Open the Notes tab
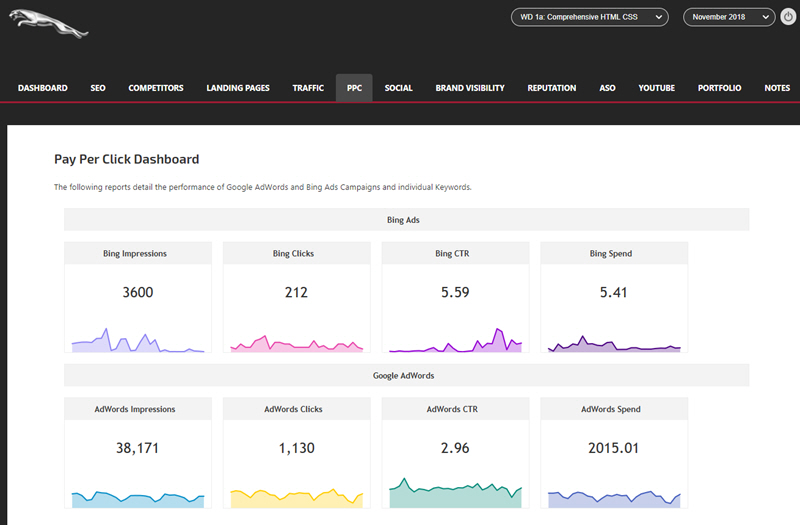800x525 pixels. (x=777, y=88)
